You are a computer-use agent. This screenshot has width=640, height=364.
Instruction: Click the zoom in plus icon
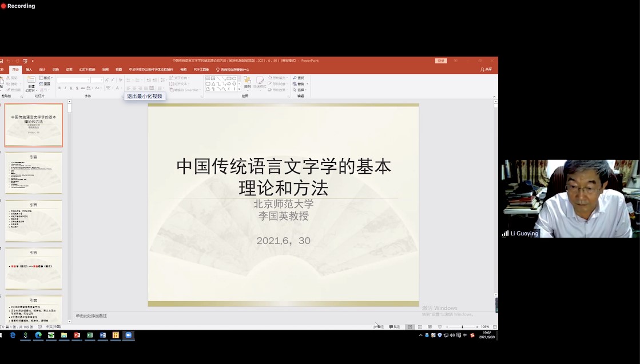click(477, 327)
